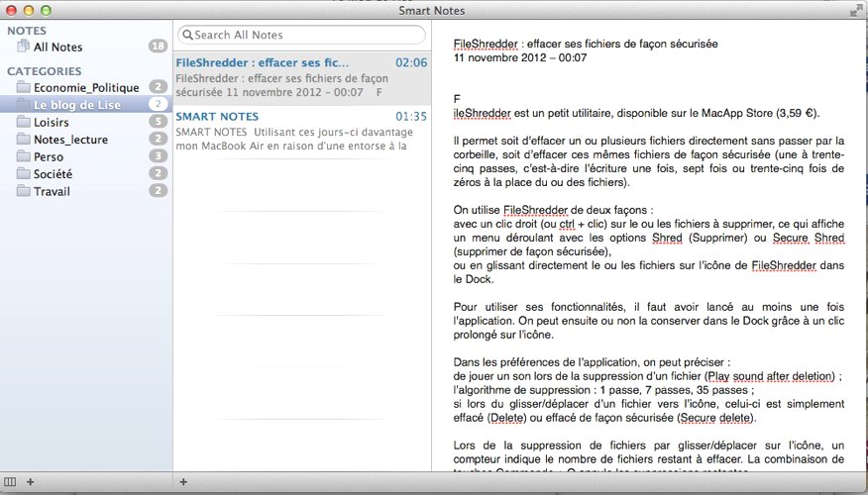Create a new note with plus button
The image size is (868, 495).
[183, 482]
